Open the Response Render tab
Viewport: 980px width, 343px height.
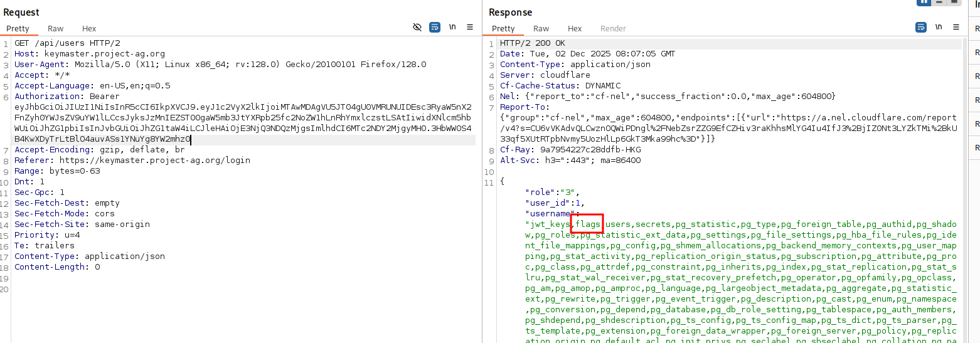pyautogui.click(x=613, y=28)
